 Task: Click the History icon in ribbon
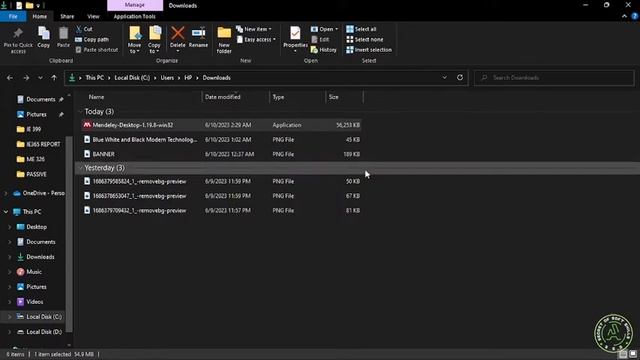click(314, 50)
